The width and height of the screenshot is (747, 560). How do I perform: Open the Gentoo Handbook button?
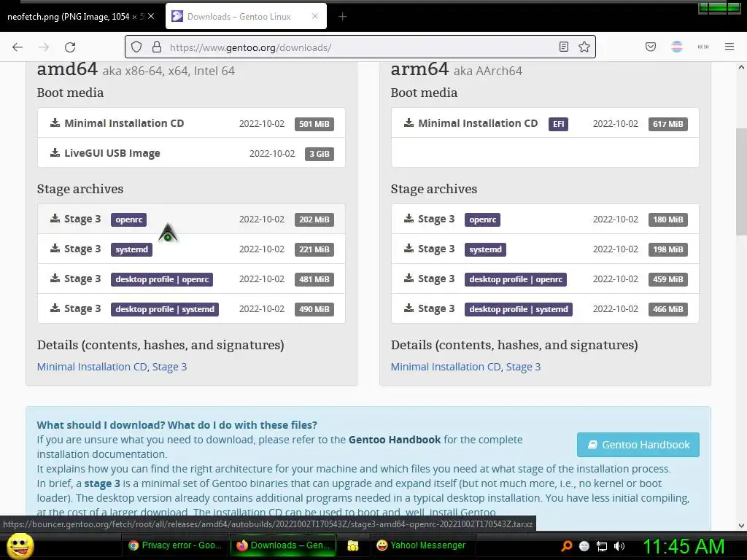(638, 445)
